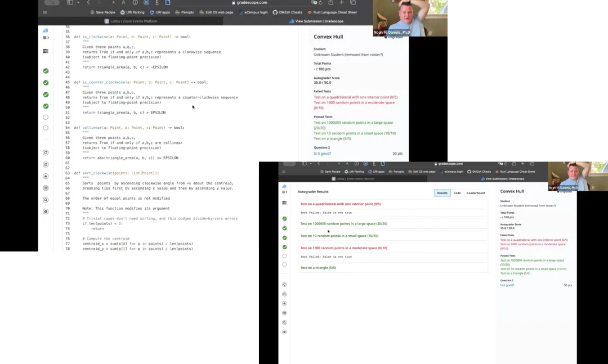Switch to the Code tab
608x364 pixels.
pos(457,193)
